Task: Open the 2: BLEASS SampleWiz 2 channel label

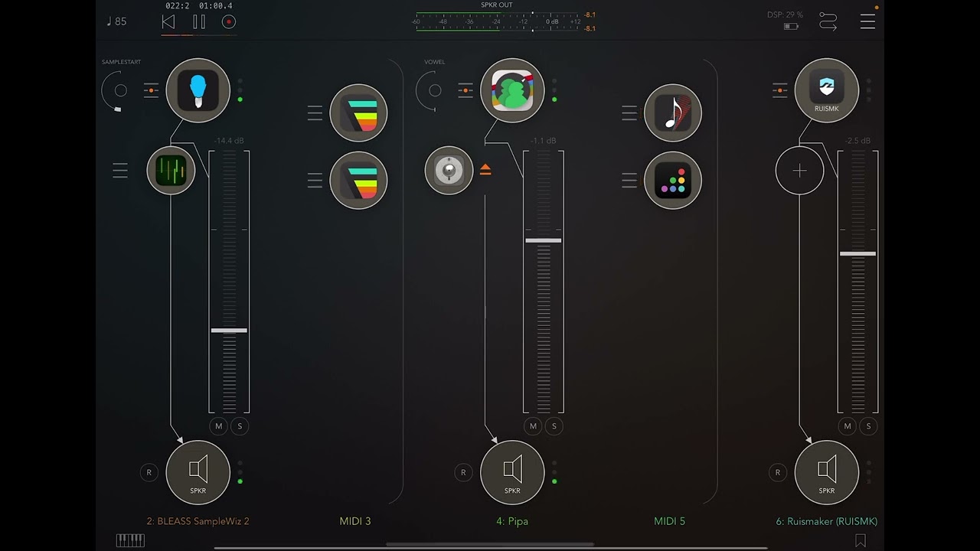Action: (x=198, y=521)
